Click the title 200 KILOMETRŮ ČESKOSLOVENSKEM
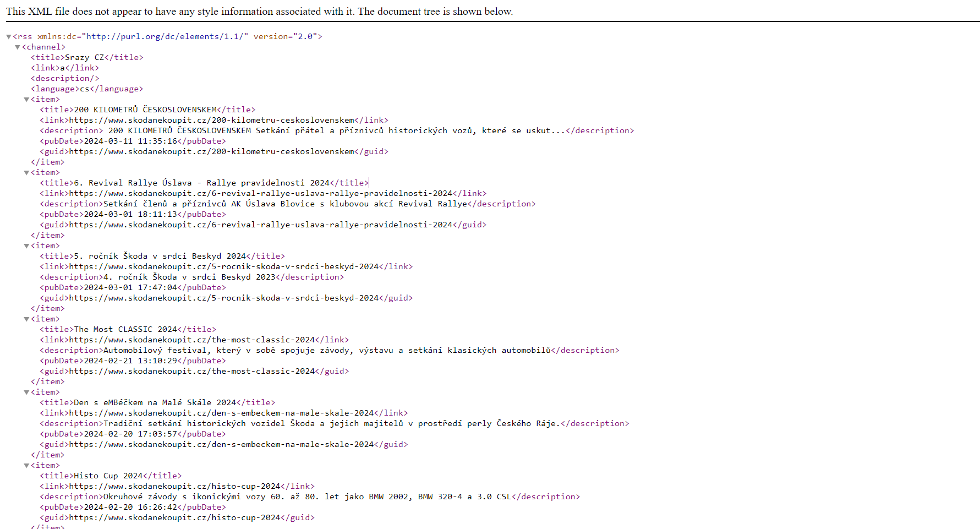The width and height of the screenshot is (980, 529). (145, 110)
